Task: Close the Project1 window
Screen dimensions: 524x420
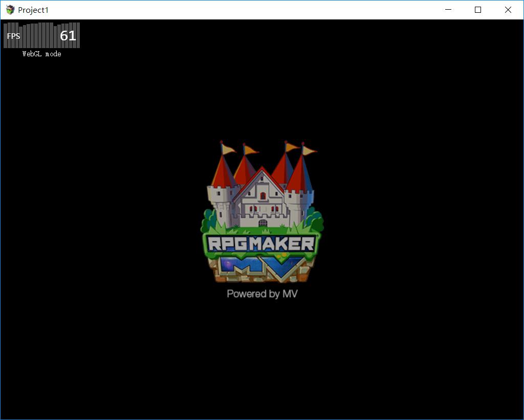Action: [x=508, y=10]
